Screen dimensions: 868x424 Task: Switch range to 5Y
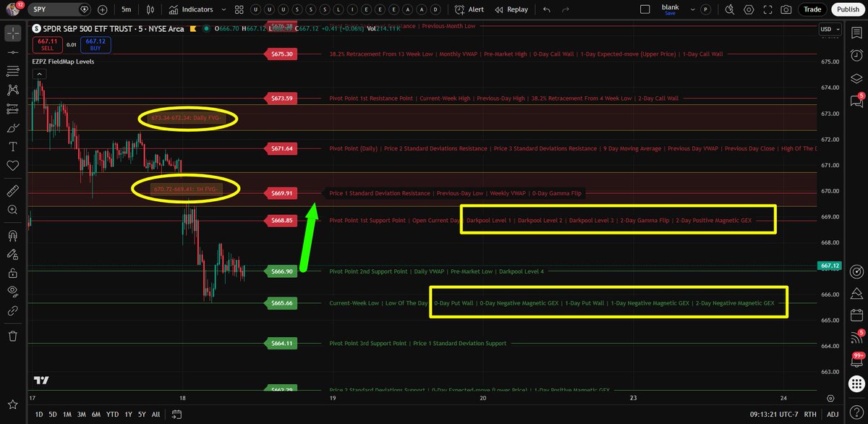tap(142, 415)
